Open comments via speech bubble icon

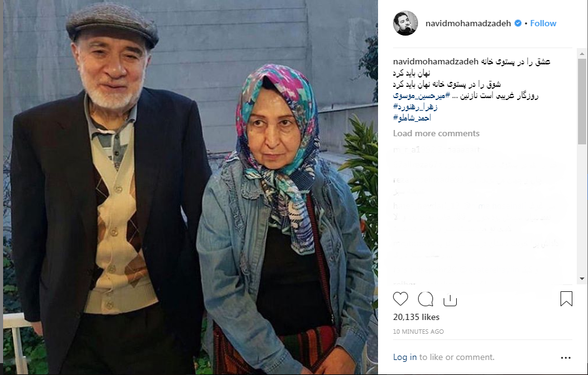[x=426, y=299]
